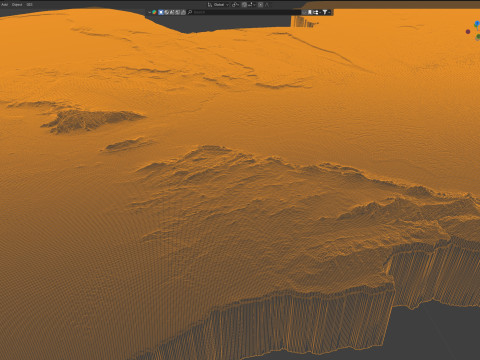Toggle proportional editing
Screen dimensions: 480x360
point(260,5)
